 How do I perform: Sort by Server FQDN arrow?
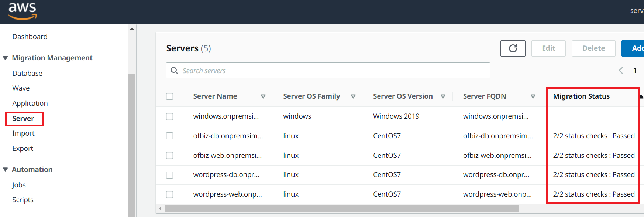[x=533, y=96]
